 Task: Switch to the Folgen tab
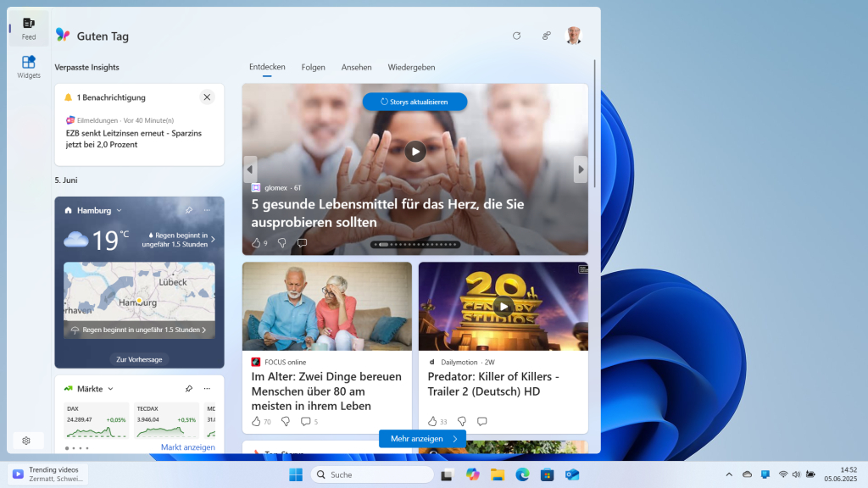pos(314,68)
